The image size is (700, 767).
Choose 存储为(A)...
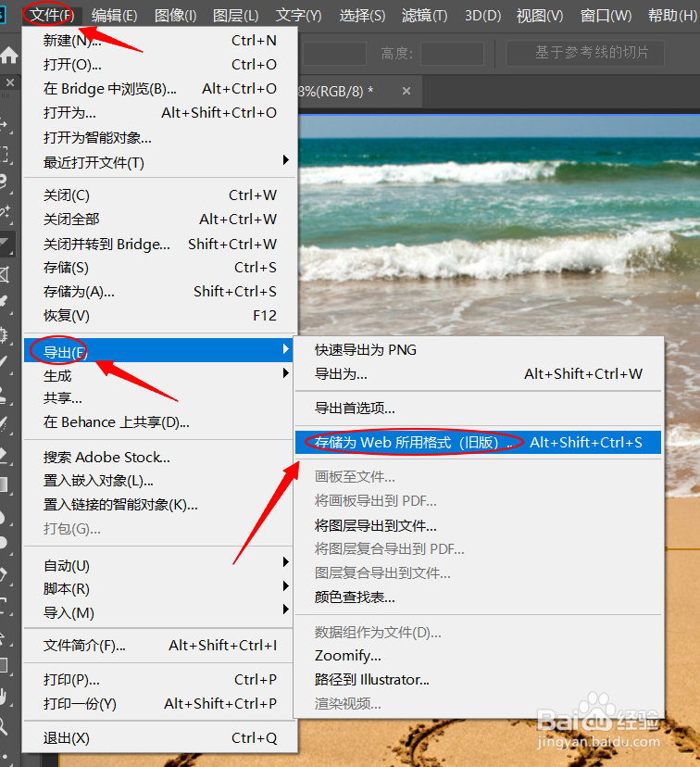pyautogui.click(x=160, y=292)
